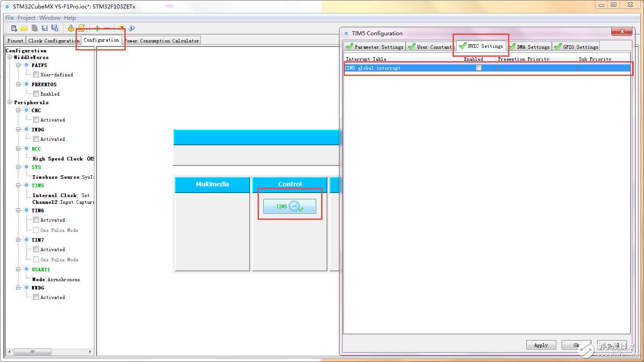Collapse the Peripherals tree node
This screenshot has width=644, height=362.
(x=10, y=102)
